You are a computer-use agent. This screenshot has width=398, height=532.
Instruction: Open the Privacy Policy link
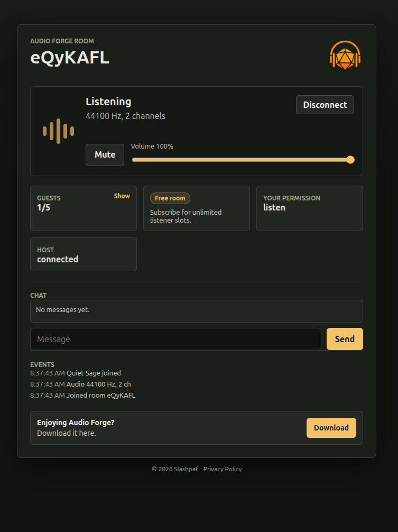click(223, 469)
